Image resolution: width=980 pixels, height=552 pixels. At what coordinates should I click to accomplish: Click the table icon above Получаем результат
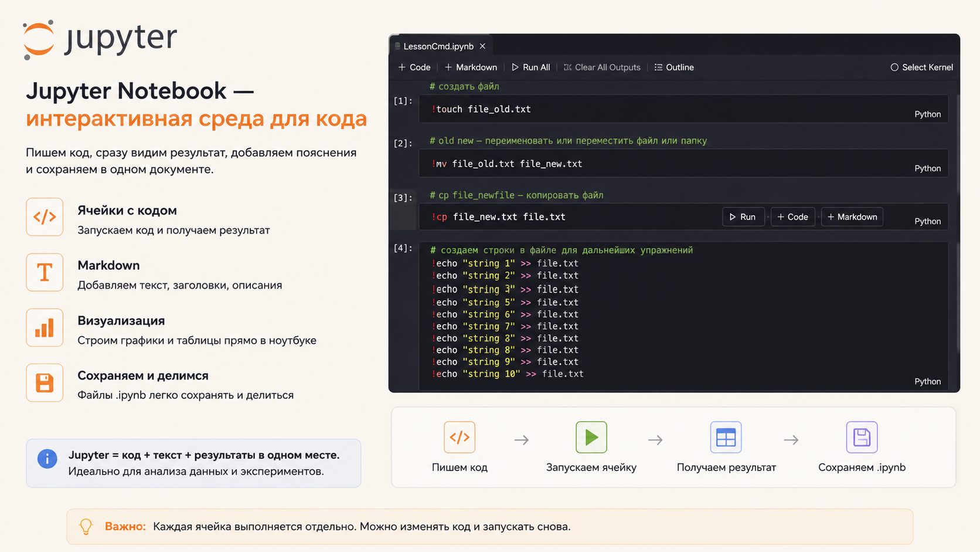pos(726,437)
